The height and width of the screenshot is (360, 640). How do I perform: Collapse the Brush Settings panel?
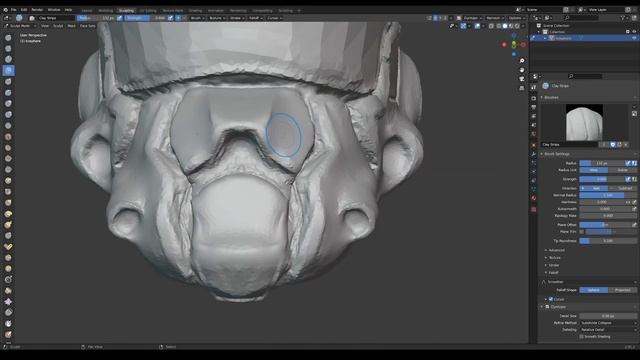point(556,154)
